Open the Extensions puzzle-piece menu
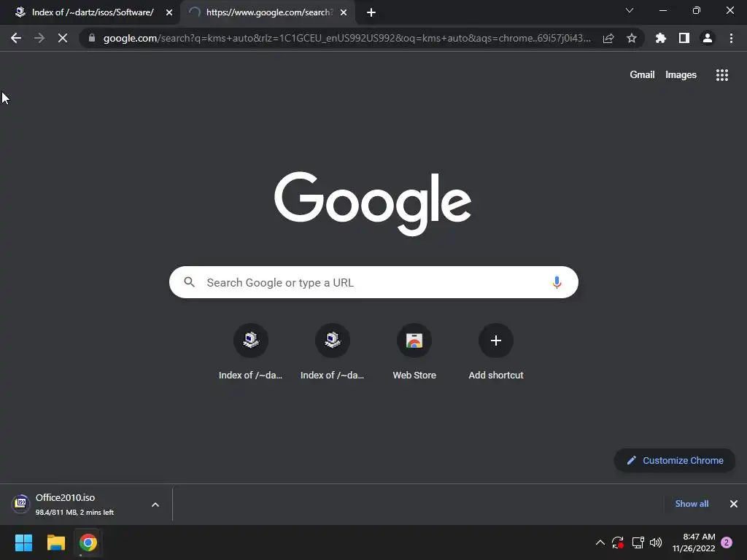Viewport: 747px width, 560px height. click(661, 38)
